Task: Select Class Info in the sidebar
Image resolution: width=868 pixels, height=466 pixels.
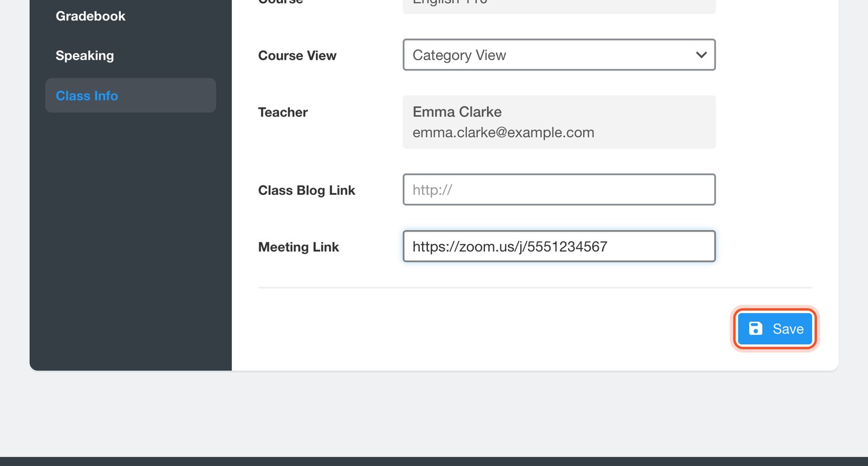Action: pyautogui.click(x=130, y=95)
